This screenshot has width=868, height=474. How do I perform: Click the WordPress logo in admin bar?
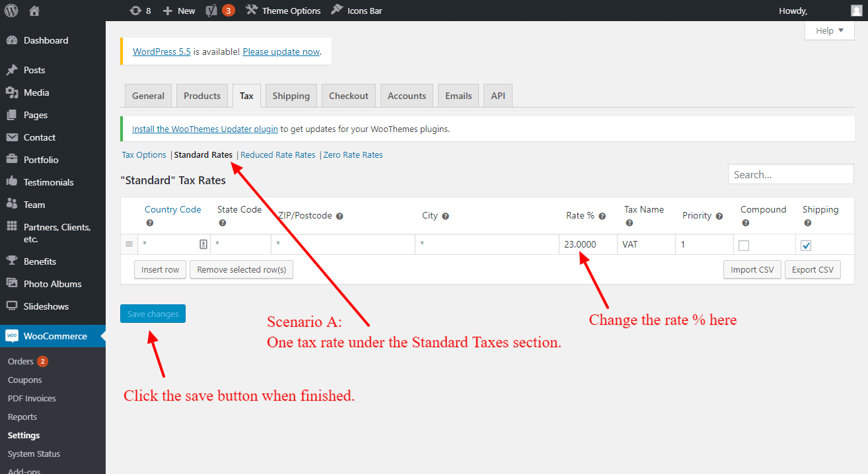click(x=11, y=11)
